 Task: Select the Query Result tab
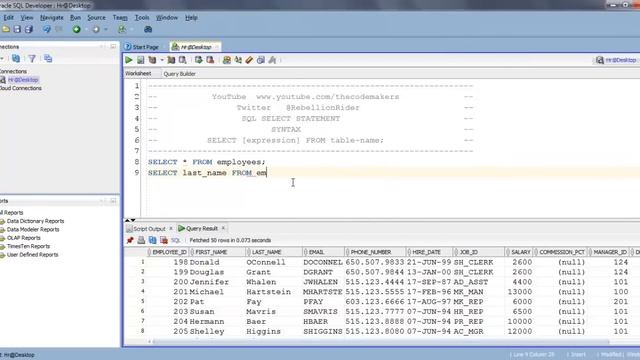(x=198, y=229)
